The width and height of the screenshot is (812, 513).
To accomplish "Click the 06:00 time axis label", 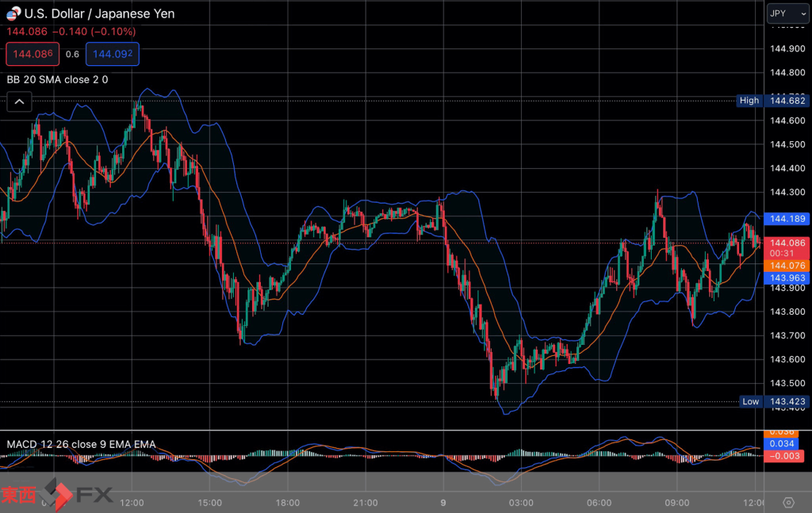I will pos(599,503).
